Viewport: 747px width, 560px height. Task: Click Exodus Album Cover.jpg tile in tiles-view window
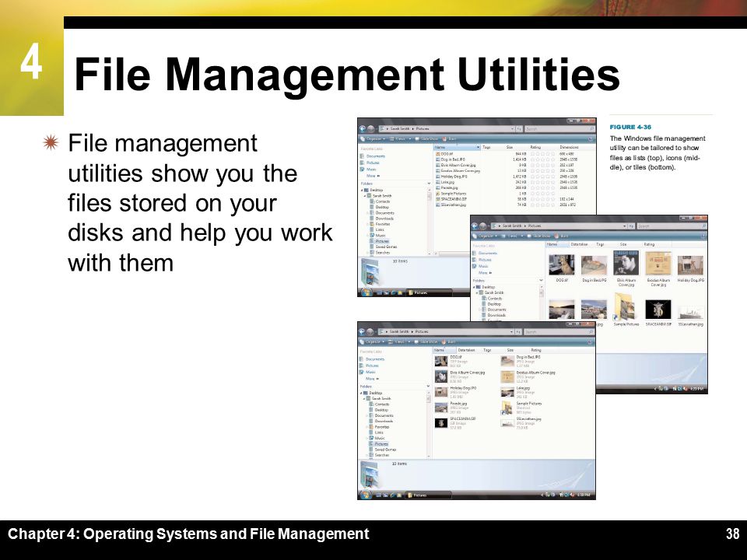point(528,376)
